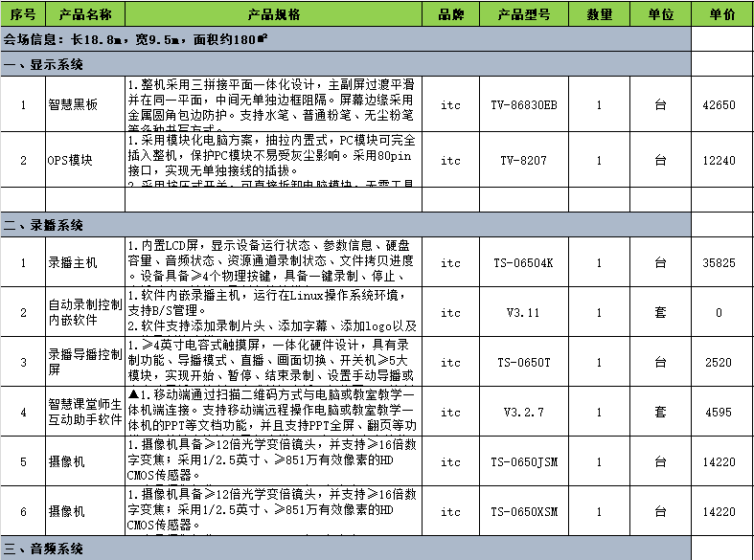Click the 智慧黑板 product name cell
Viewport: 754px width, 560px height.
[85, 105]
